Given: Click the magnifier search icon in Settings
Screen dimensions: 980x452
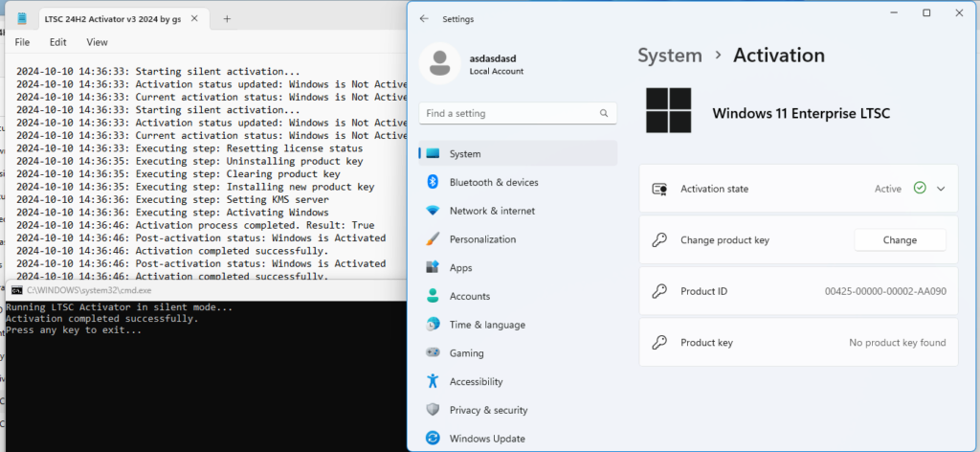Looking at the screenshot, I should (604, 113).
